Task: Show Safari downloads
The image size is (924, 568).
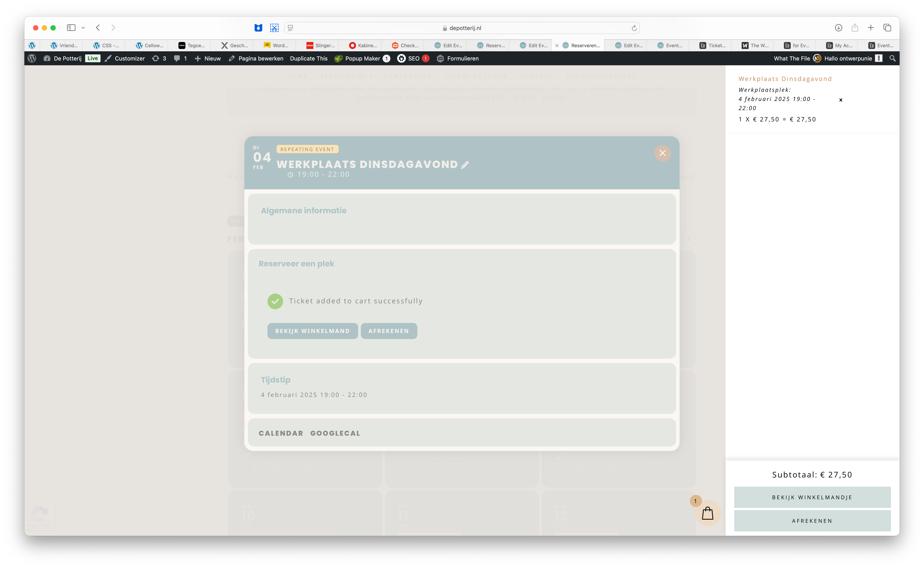Action: click(838, 27)
